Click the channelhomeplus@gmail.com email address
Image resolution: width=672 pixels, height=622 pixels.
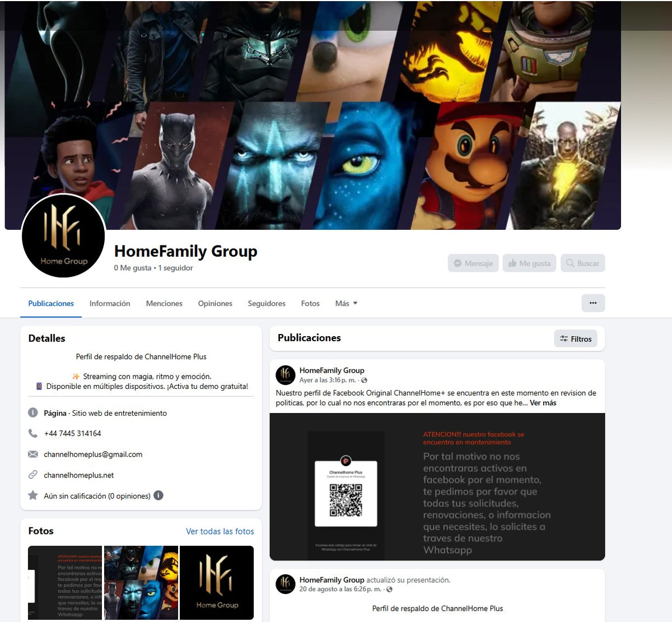point(93,454)
